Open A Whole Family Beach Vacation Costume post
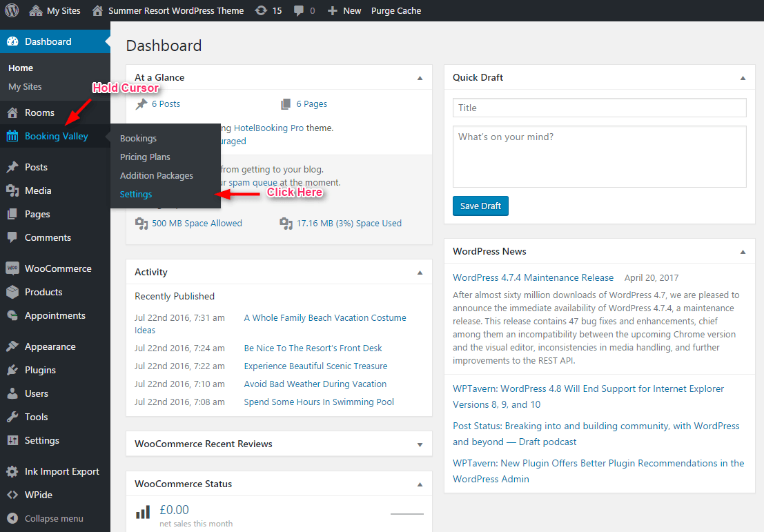Image resolution: width=764 pixels, height=532 pixels. (x=325, y=317)
